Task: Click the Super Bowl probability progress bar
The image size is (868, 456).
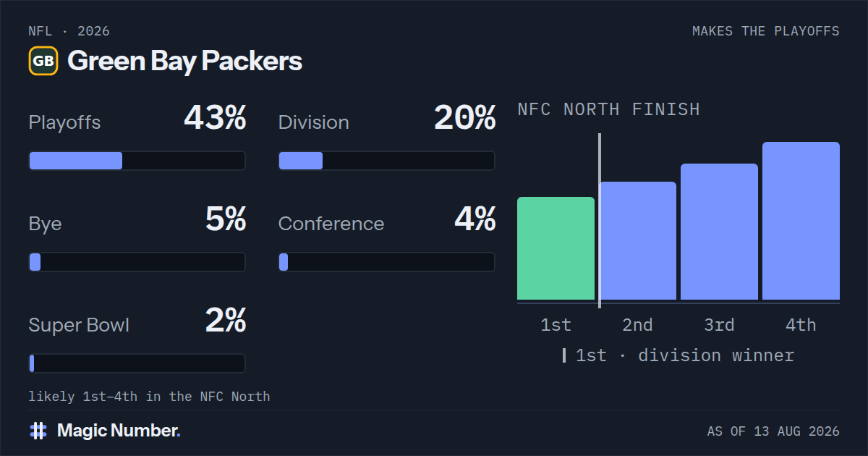Action: click(137, 363)
